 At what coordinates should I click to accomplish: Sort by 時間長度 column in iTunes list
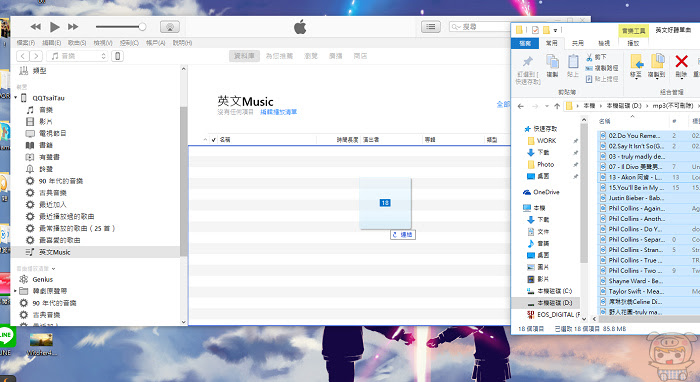[x=348, y=140]
